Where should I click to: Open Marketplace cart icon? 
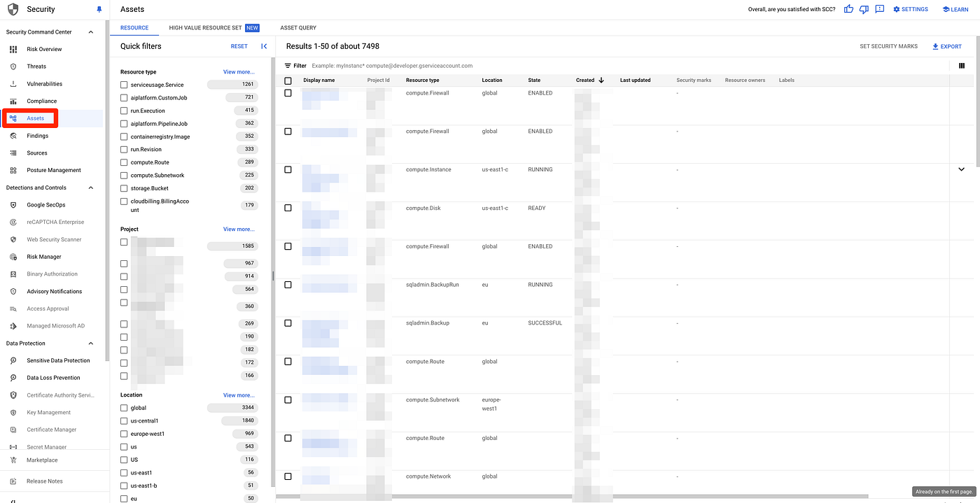[13, 460]
